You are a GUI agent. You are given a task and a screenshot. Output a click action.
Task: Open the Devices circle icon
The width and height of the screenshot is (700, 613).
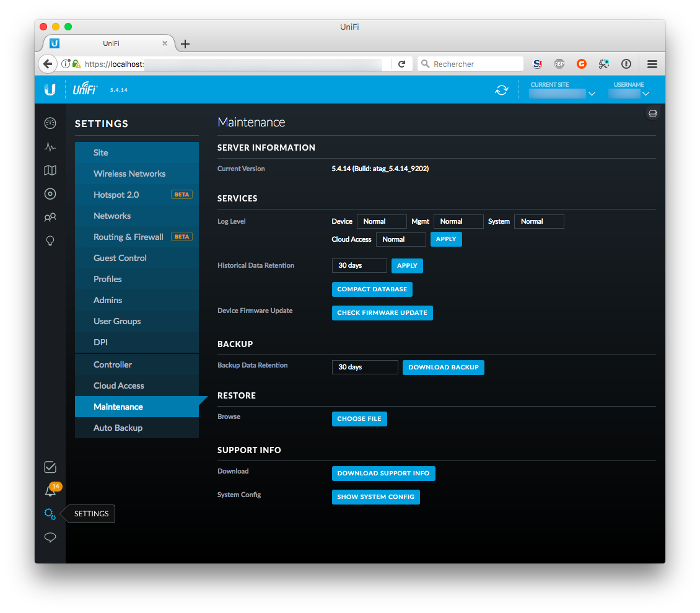pos(50,194)
